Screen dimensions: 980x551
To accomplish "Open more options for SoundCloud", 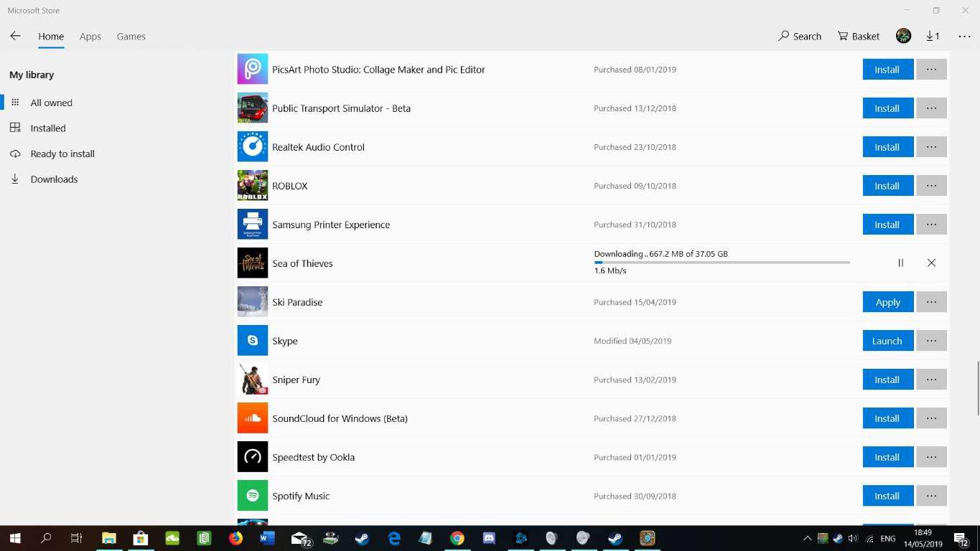I will [931, 418].
